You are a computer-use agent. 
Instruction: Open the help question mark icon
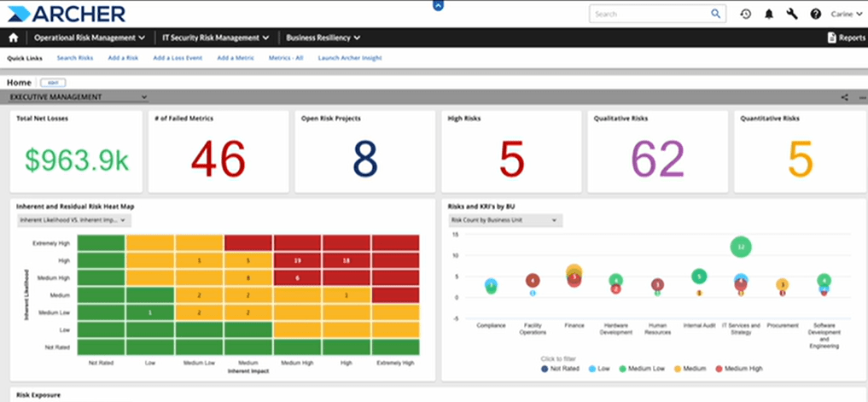point(815,15)
